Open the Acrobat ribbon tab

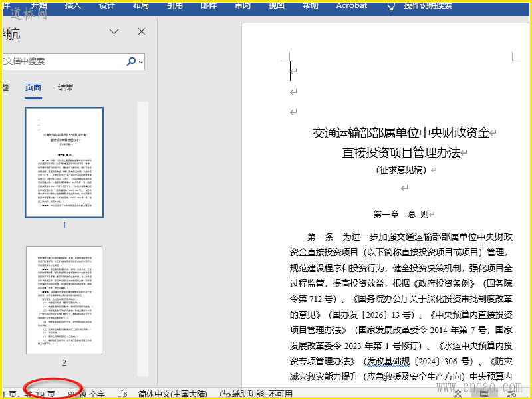(352, 5)
